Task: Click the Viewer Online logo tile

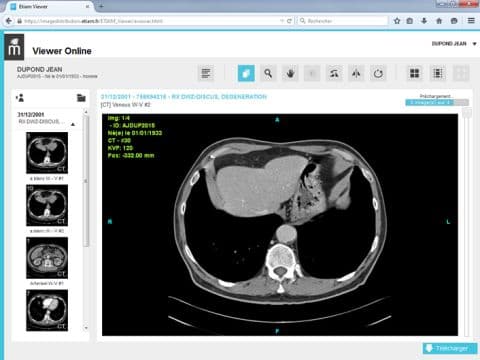Action: 14,47
